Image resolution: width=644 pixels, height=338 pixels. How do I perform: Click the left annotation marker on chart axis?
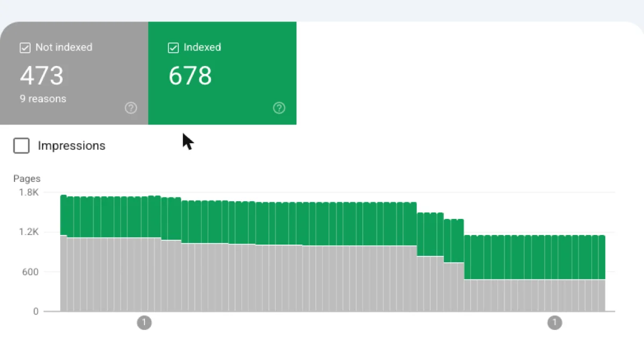point(144,323)
